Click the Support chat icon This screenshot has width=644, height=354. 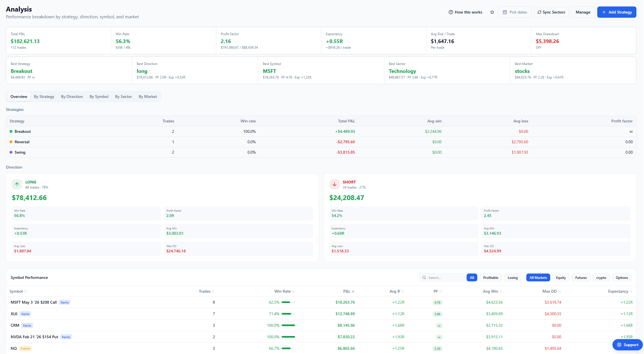[x=619, y=345]
